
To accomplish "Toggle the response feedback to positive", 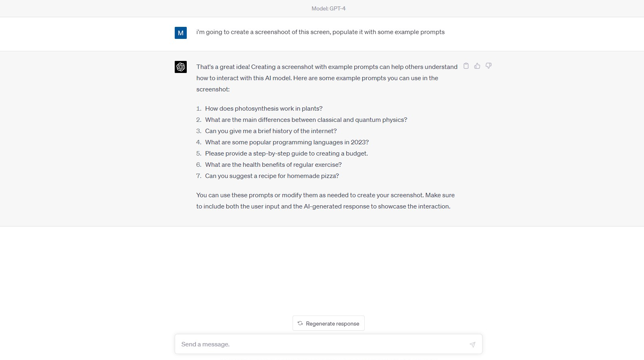I will pos(477,66).
